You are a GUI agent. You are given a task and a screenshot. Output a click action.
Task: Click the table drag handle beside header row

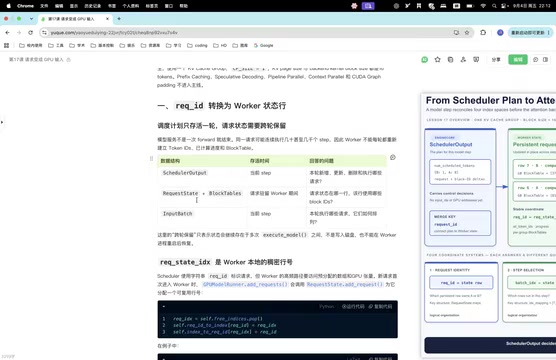pyautogui.click(x=151, y=159)
